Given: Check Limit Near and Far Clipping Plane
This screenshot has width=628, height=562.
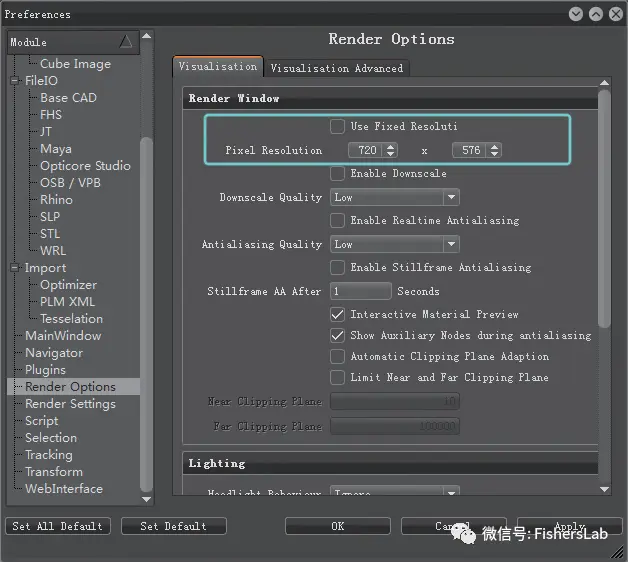Looking at the screenshot, I should click(x=337, y=377).
